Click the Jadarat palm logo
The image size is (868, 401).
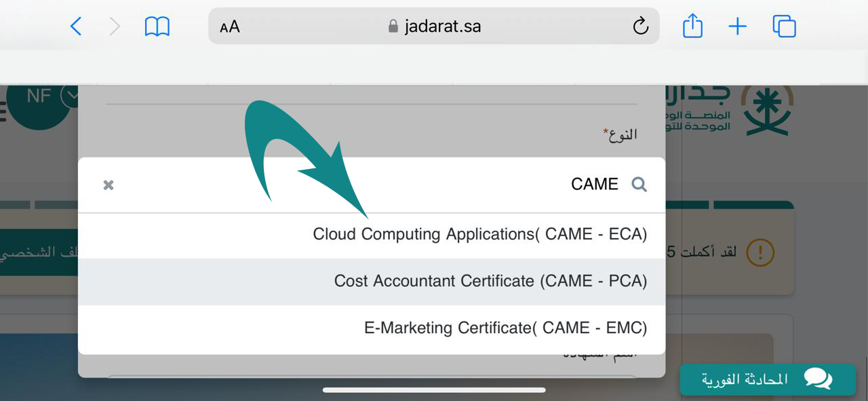[x=768, y=110]
